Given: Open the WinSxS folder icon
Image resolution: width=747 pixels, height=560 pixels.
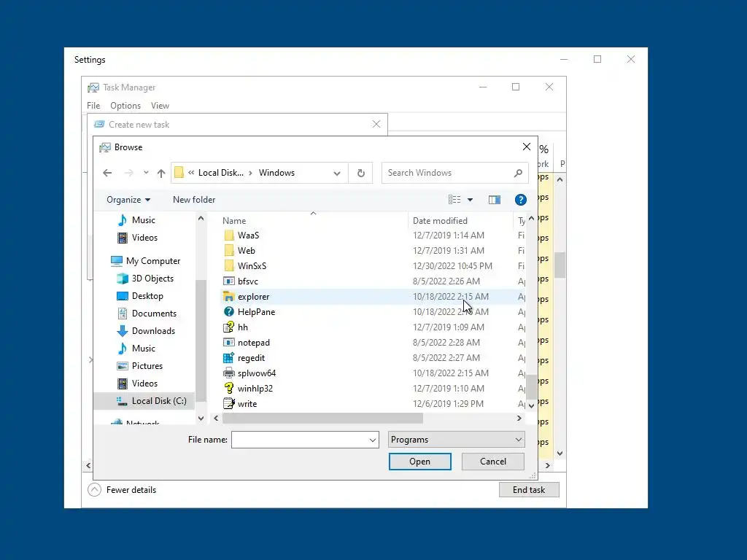Looking at the screenshot, I should (x=228, y=265).
